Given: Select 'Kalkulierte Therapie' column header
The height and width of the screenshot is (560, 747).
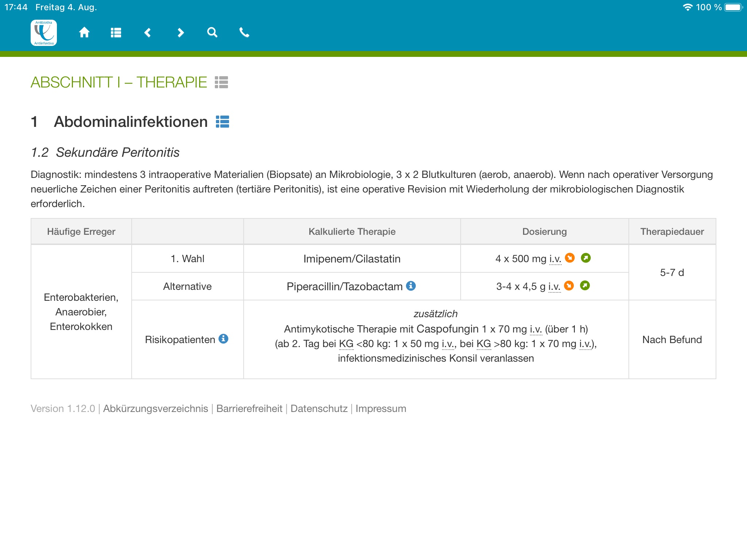Looking at the screenshot, I should click(x=352, y=232).
